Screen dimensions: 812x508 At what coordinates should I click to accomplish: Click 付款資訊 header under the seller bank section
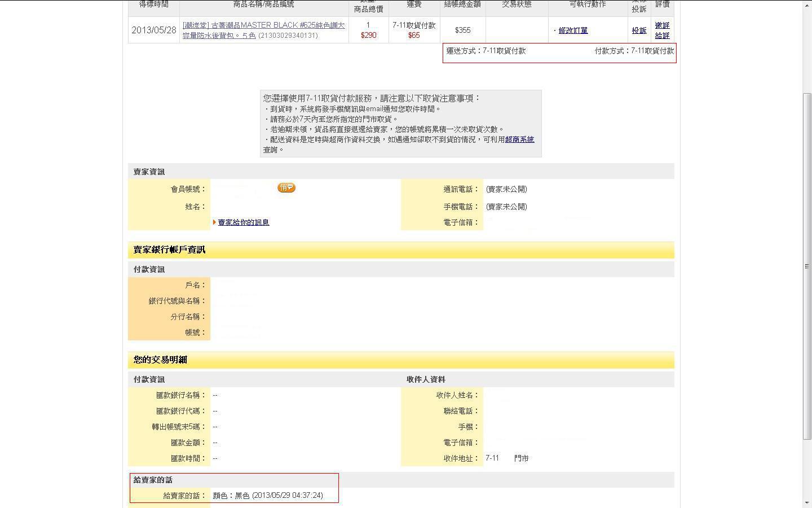149,269
